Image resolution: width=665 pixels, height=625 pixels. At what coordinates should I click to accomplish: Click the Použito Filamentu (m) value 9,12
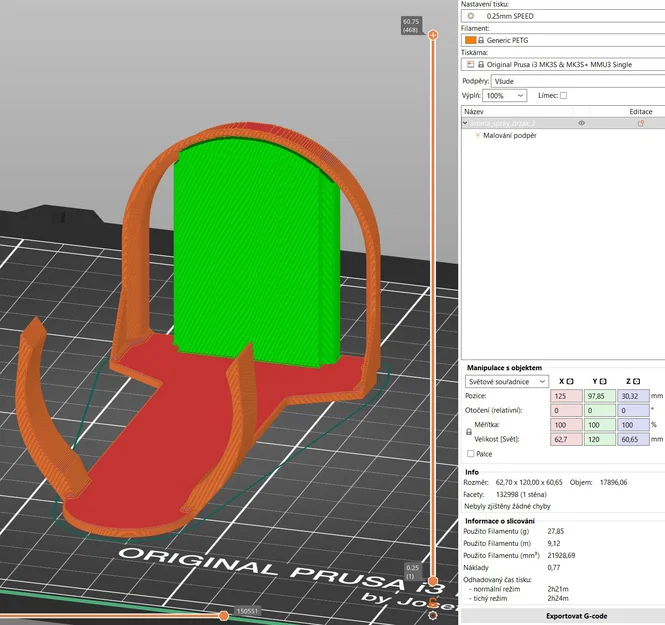554,543
